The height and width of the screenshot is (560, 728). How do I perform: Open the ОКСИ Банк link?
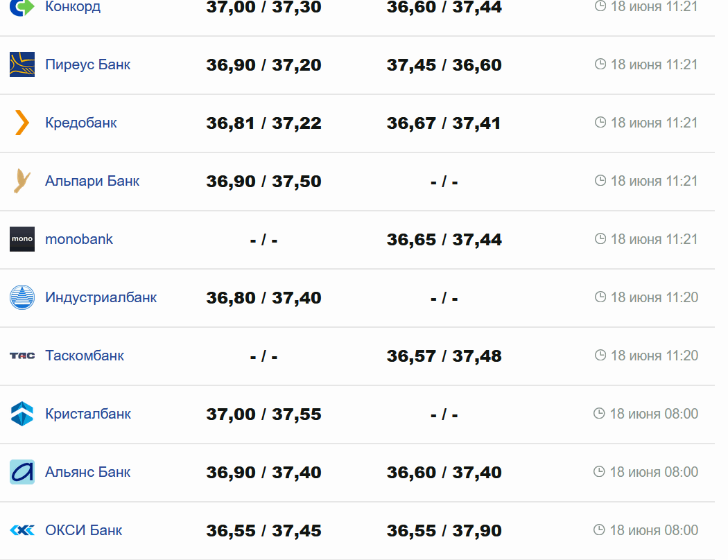click(x=83, y=530)
